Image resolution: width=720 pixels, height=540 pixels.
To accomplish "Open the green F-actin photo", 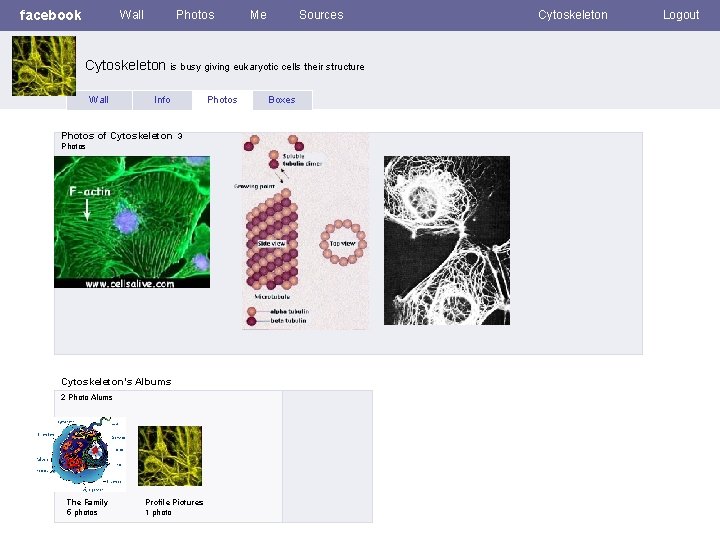I will pos(132,222).
